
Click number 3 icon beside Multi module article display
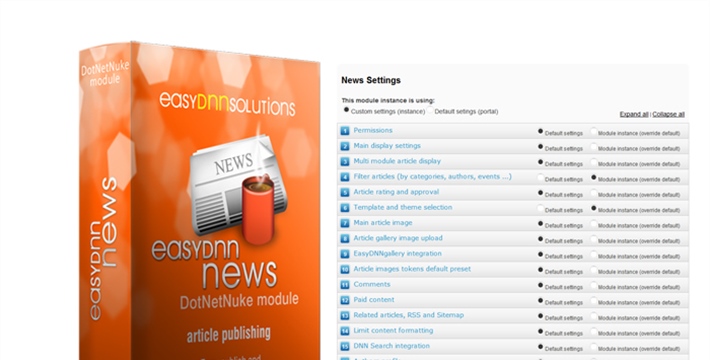click(x=345, y=162)
